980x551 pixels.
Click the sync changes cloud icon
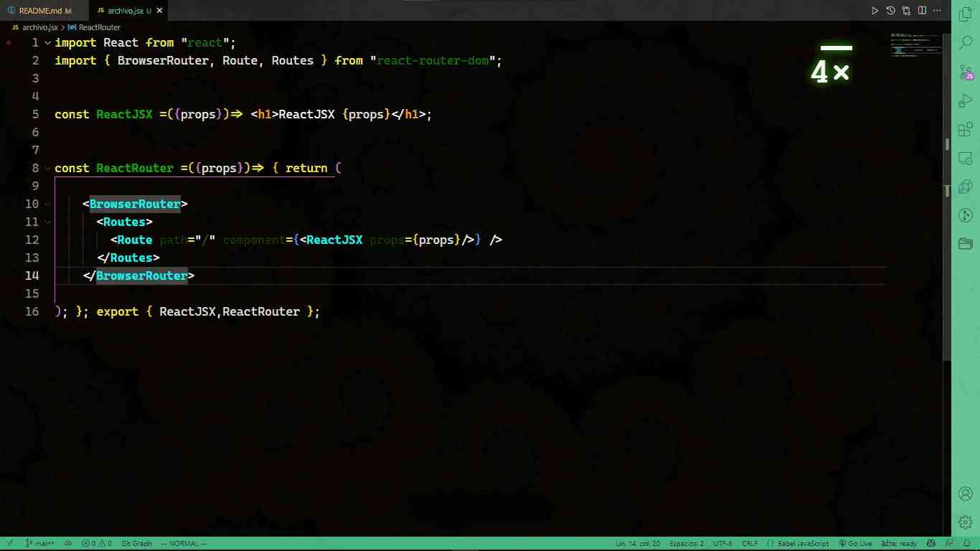pyautogui.click(x=67, y=544)
